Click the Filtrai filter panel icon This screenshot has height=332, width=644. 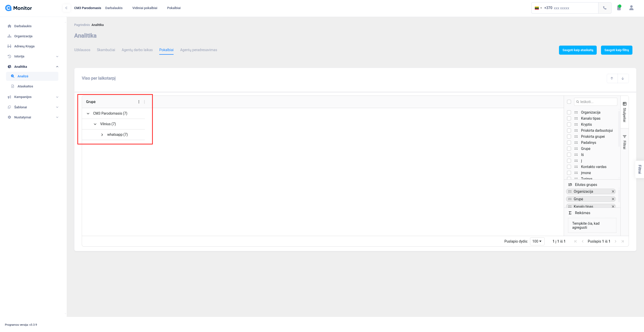pyautogui.click(x=625, y=137)
